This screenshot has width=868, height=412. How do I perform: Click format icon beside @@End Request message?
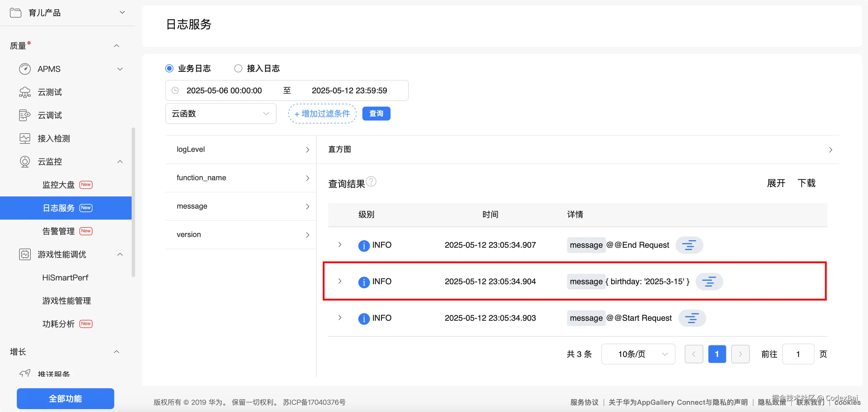[689, 245]
